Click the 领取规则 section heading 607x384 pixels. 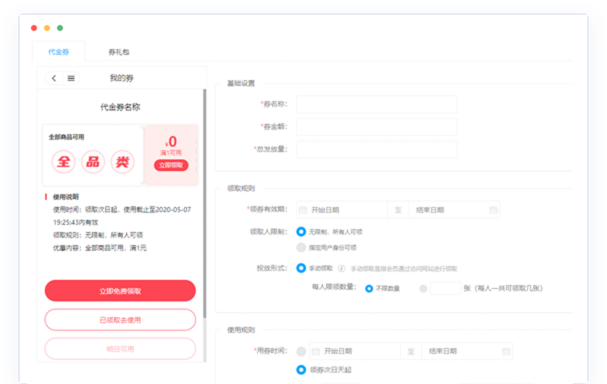241,189
